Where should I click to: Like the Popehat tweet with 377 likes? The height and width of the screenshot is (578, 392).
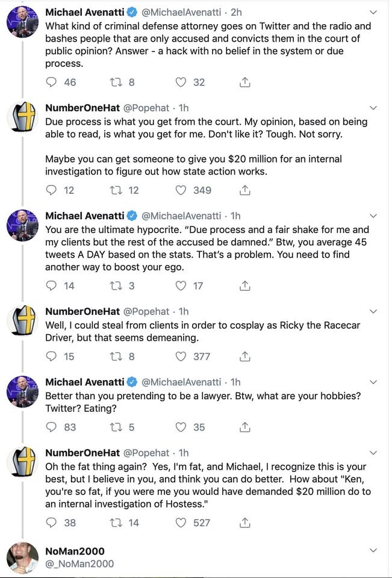pyautogui.click(x=181, y=356)
